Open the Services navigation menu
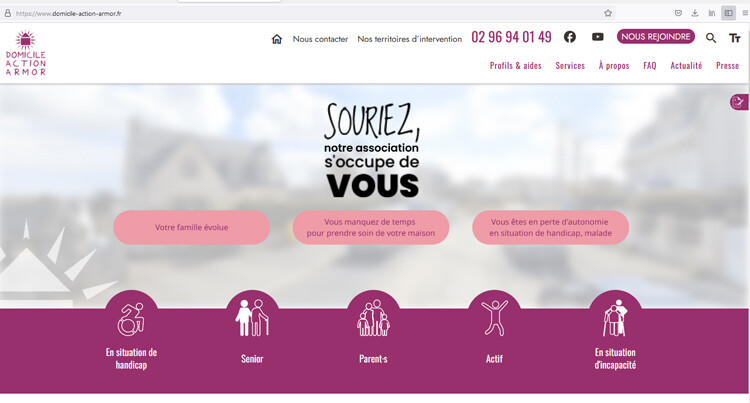The height and width of the screenshot is (403, 750). [x=570, y=66]
